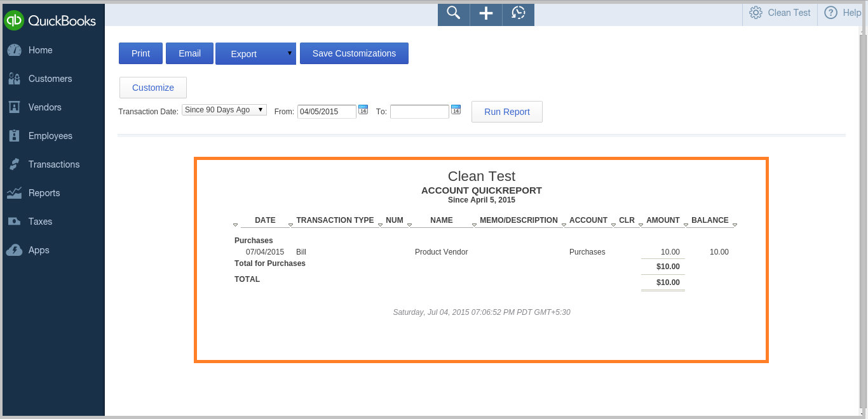This screenshot has width=868, height=419.
Task: Click triangle between DATE and TRANSACTION TYPE
Action: 291,225
